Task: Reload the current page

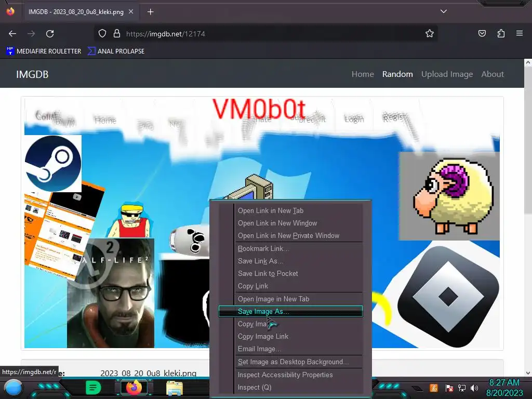Action: 50,34
